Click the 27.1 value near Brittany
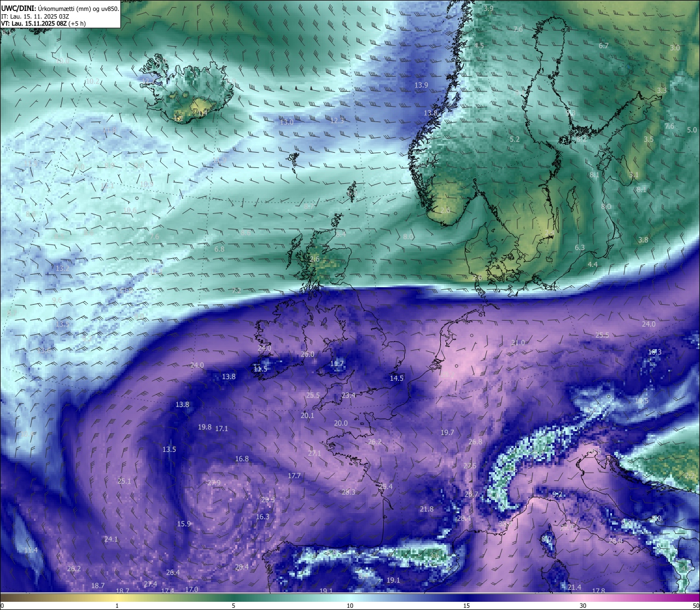700x610 pixels. coord(314,453)
